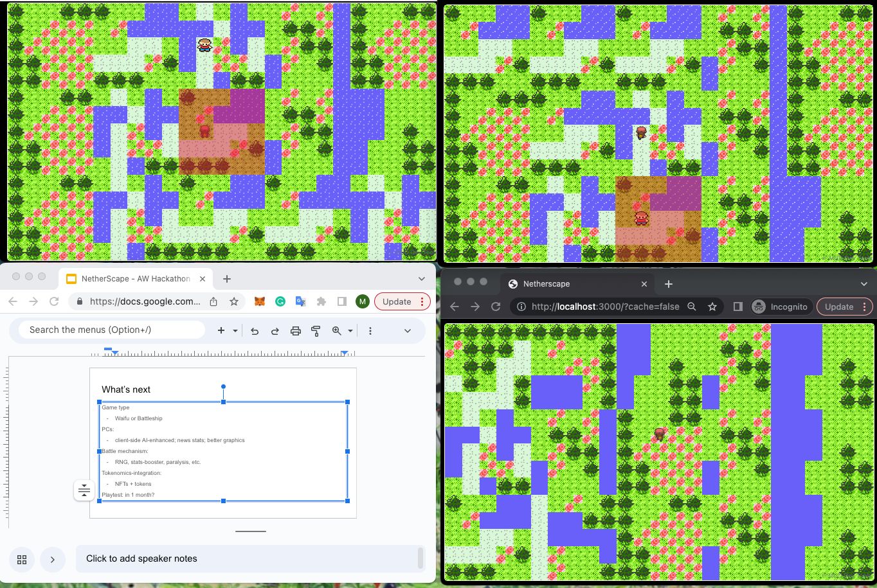Click the speaker notes scrollbar

pos(420,558)
